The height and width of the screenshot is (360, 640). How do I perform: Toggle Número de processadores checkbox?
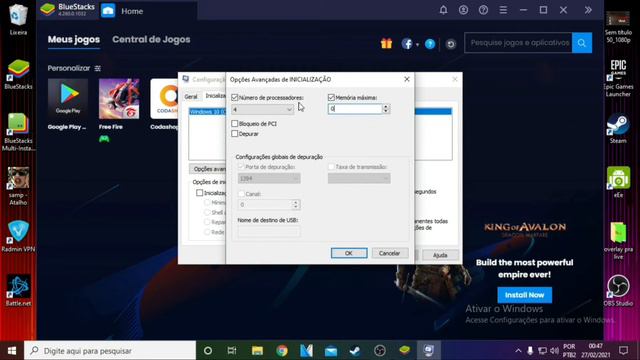pyautogui.click(x=234, y=98)
